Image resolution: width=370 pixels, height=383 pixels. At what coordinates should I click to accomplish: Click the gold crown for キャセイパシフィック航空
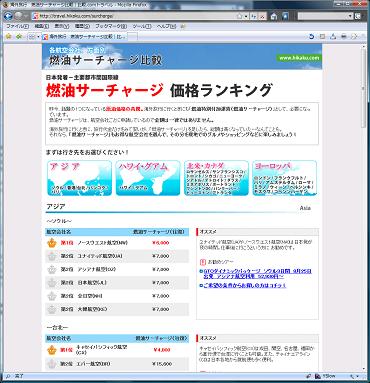click(x=52, y=350)
